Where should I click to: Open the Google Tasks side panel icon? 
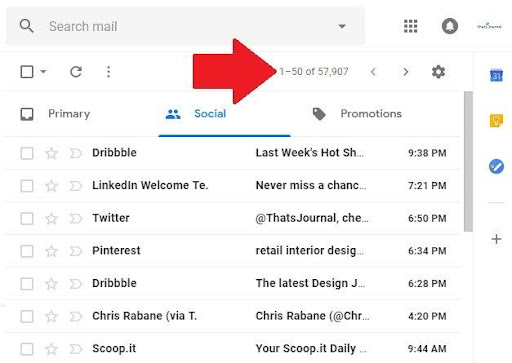pos(496,166)
